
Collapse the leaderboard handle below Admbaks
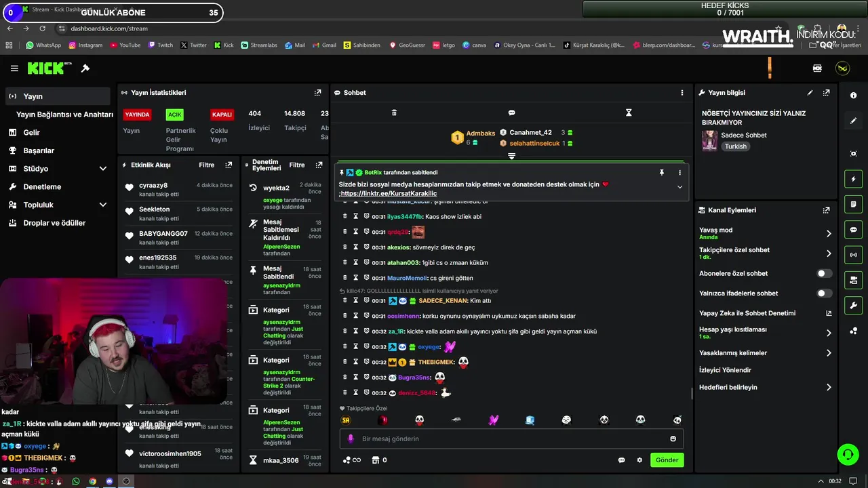point(511,156)
